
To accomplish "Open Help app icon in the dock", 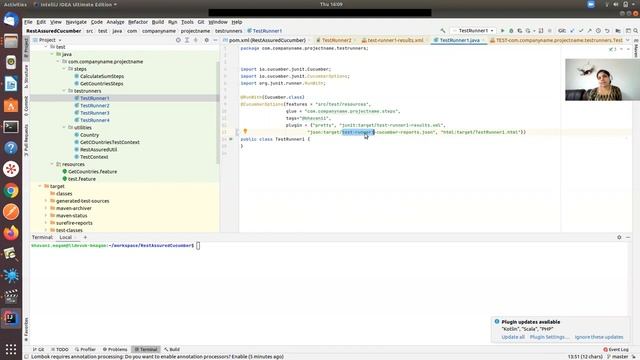I will coord(11,148).
